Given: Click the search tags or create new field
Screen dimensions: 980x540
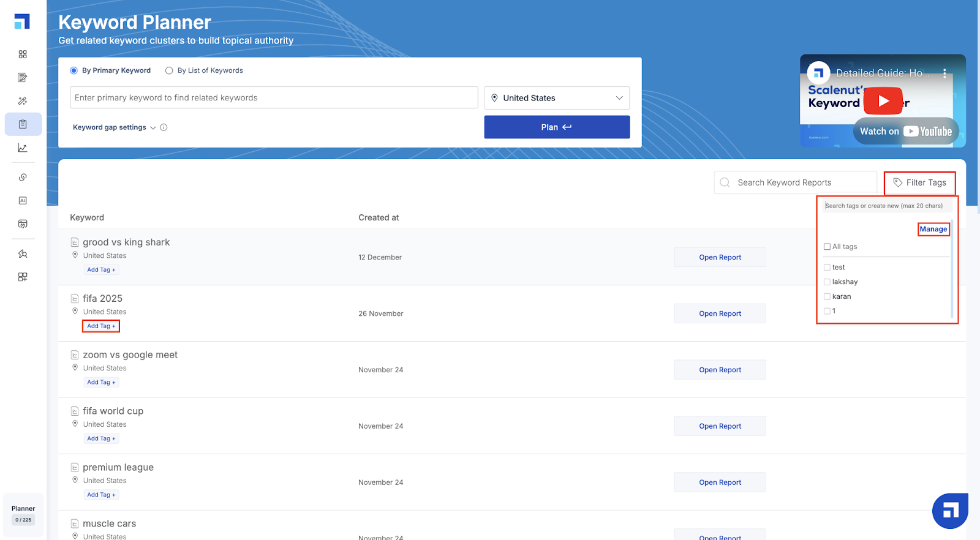Looking at the screenshot, I should [887, 206].
